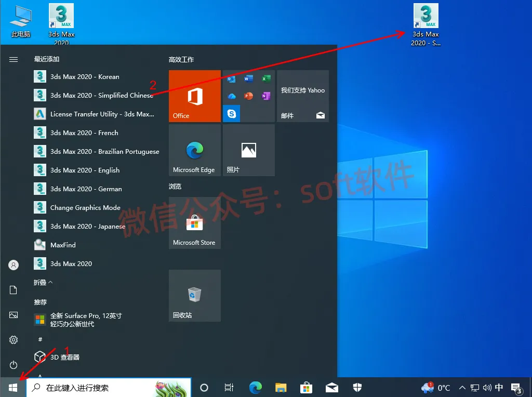Open the user account icon in Start sidebar

click(x=13, y=265)
